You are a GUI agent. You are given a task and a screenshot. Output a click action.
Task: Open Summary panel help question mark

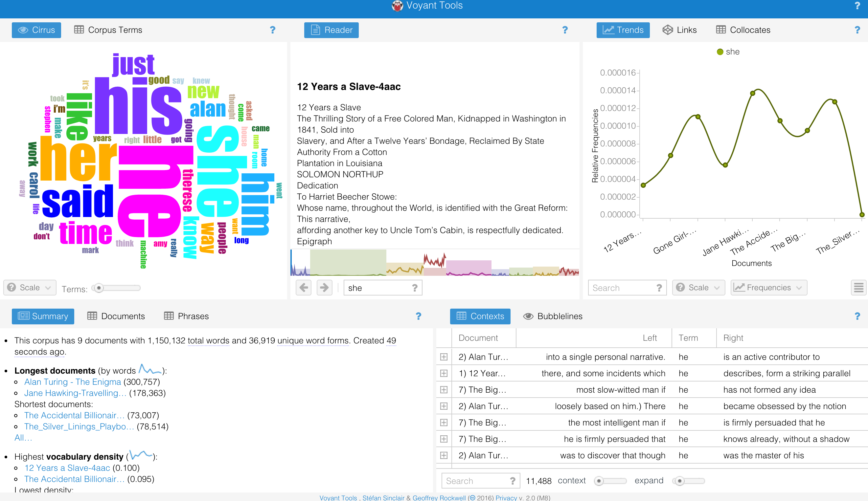pyautogui.click(x=418, y=316)
